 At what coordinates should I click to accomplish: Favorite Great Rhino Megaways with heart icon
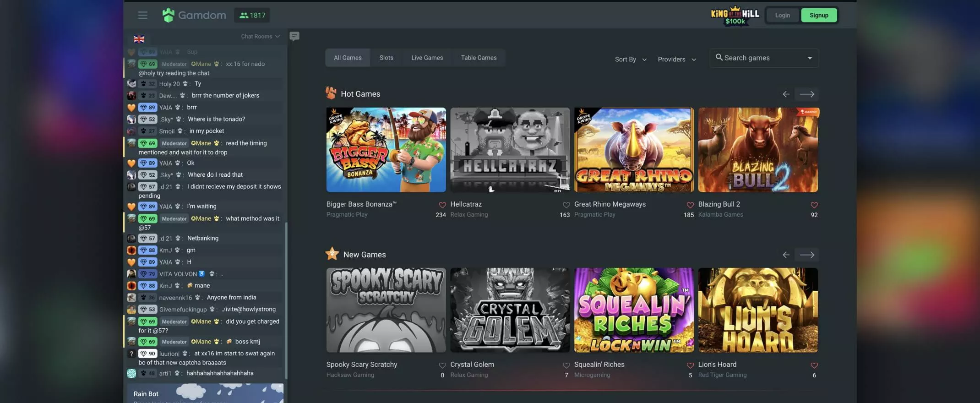690,205
